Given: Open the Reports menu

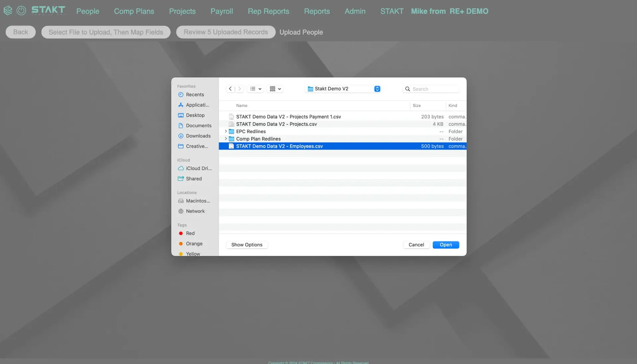Looking at the screenshot, I should tap(317, 11).
